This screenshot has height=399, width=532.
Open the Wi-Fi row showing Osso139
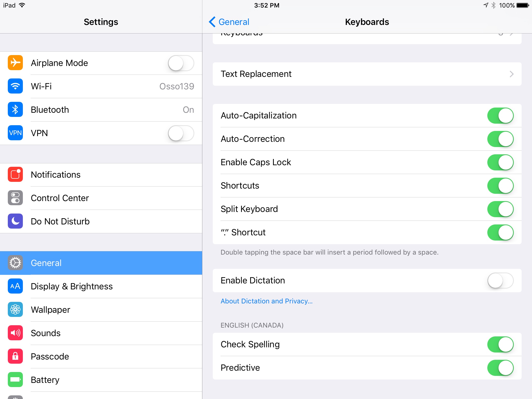(x=112, y=86)
